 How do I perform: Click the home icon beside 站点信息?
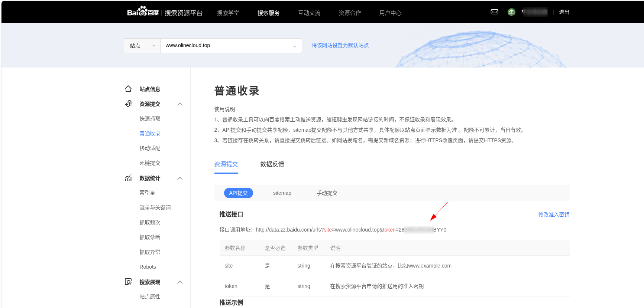[128, 89]
